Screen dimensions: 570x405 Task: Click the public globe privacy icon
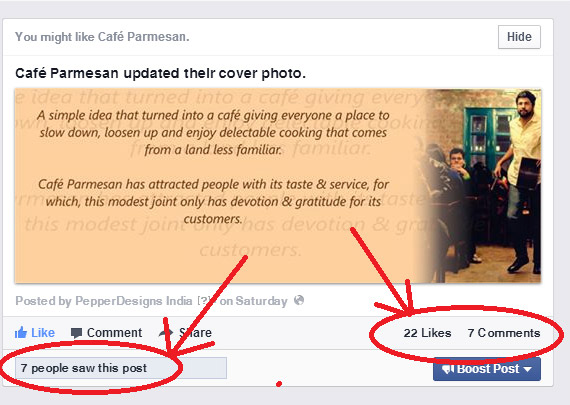point(299,300)
